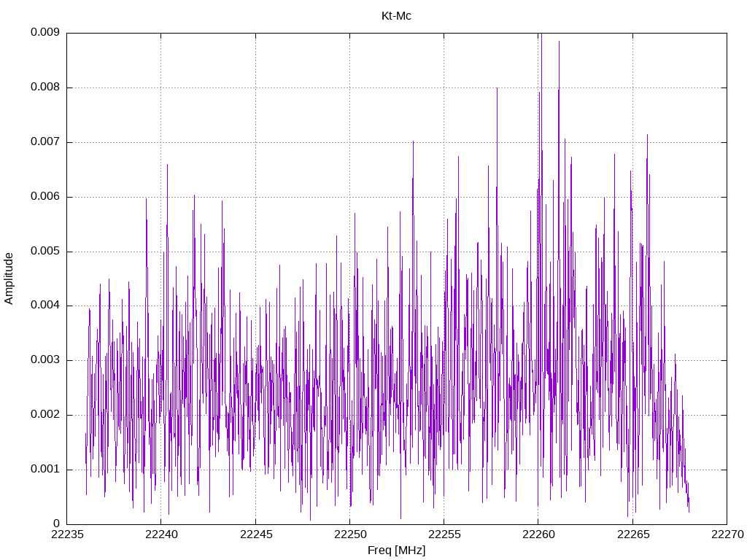
Task: Select the Freq [MHz] axis label
Action: click(396, 550)
